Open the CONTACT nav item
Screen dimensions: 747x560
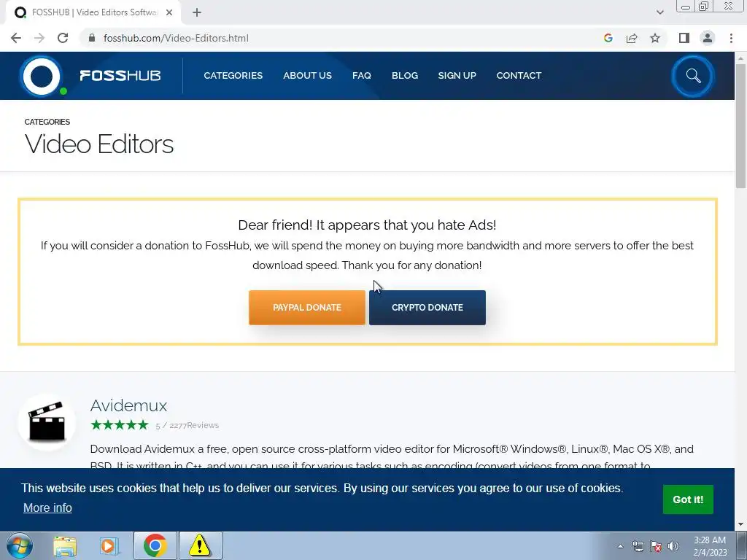click(519, 75)
